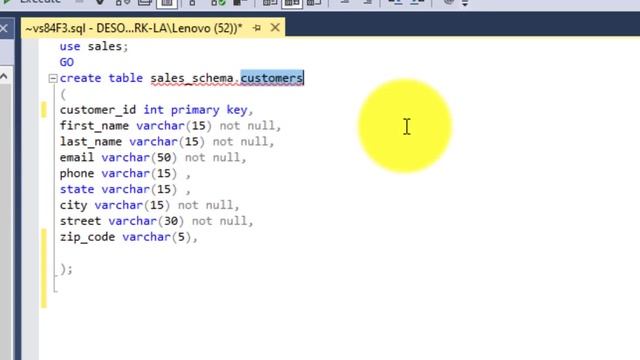Click the closing ');' of the statement
The height and width of the screenshot is (360, 640).
[66, 269]
